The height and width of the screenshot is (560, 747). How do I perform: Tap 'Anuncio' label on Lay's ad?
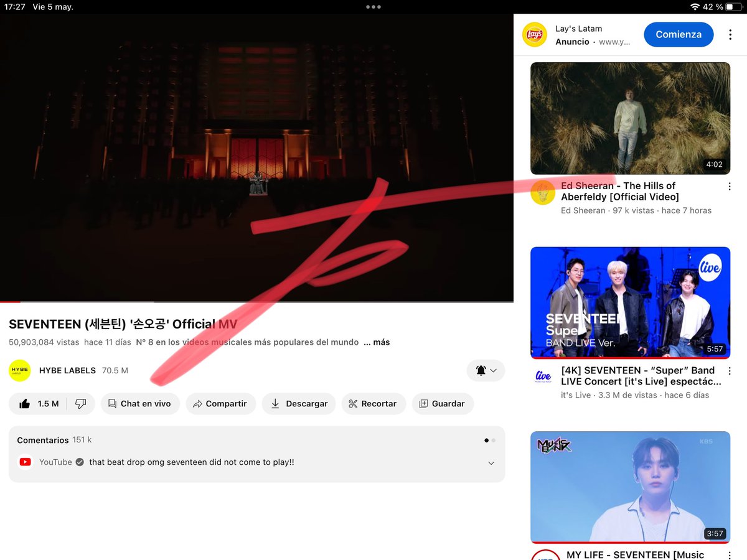572,42
